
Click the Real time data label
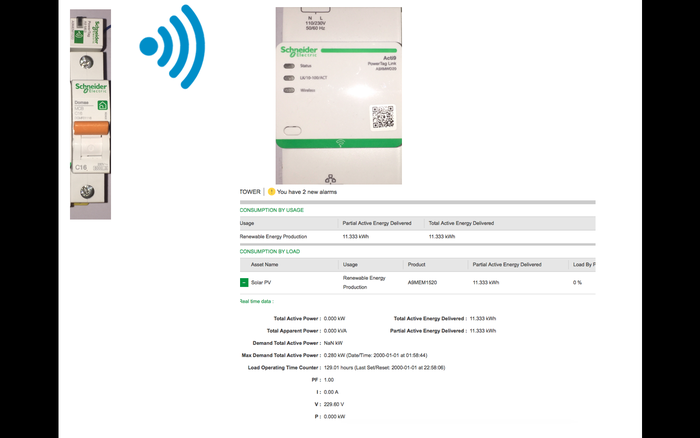tap(257, 301)
